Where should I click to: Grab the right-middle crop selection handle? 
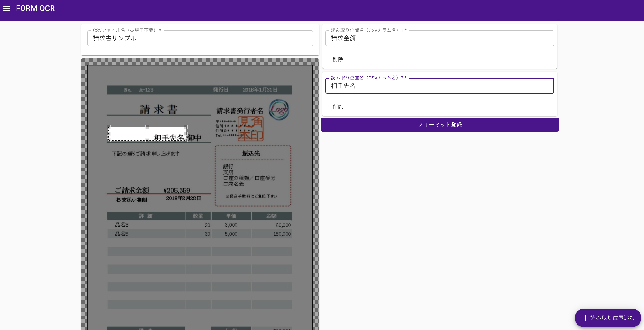(186, 134)
